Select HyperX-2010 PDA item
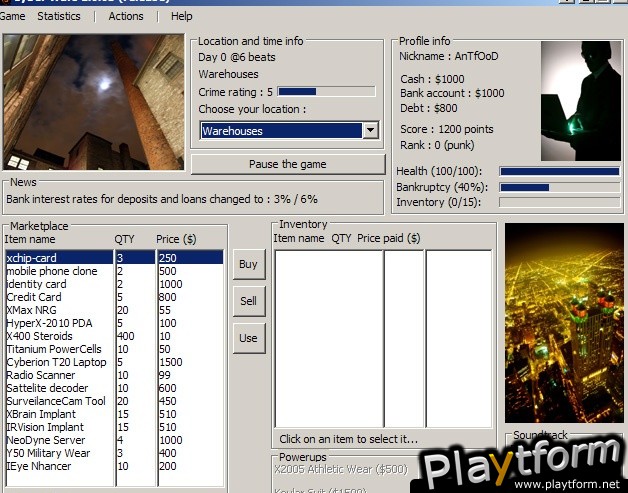628x493 pixels. pyautogui.click(x=59, y=323)
